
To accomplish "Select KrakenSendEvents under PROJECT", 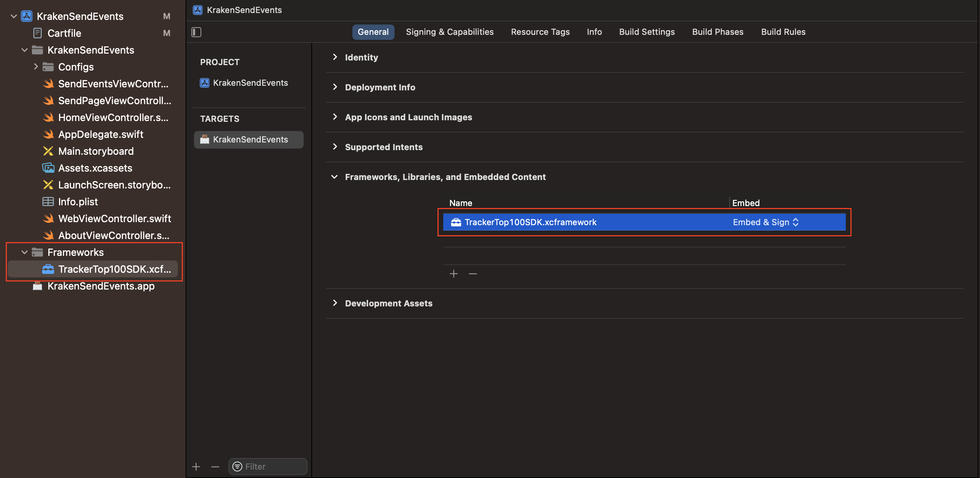I will [250, 83].
